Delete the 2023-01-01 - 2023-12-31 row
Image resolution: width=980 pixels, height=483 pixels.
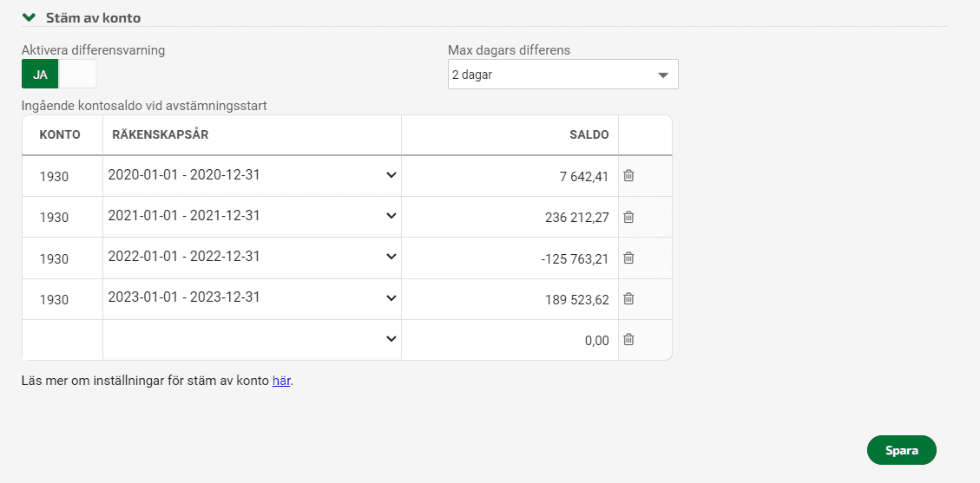628,299
